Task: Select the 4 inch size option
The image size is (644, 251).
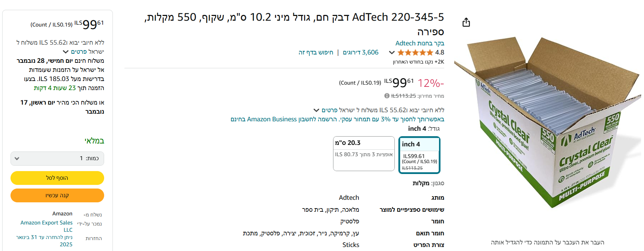Action: pyautogui.click(x=419, y=155)
